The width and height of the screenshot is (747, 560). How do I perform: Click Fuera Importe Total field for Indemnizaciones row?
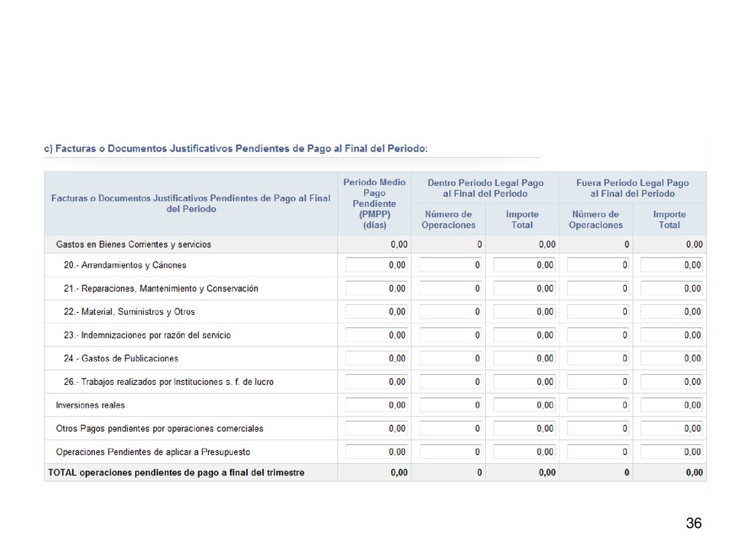672,335
